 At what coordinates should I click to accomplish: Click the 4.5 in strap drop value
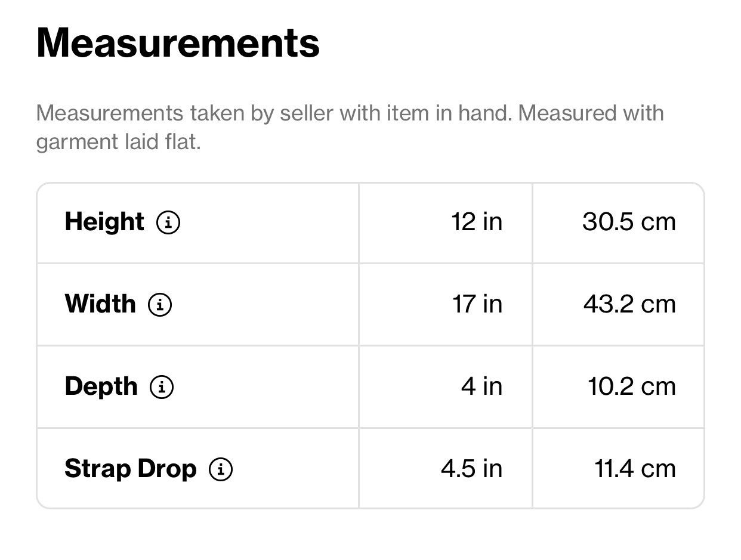[471, 469]
